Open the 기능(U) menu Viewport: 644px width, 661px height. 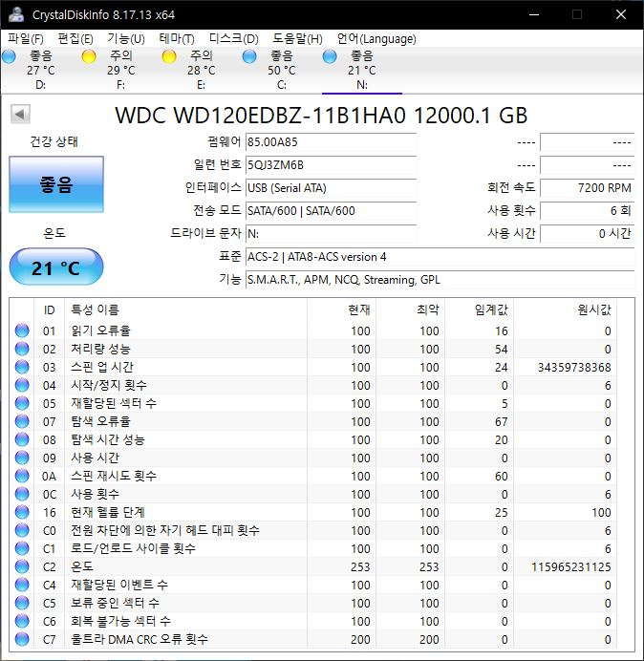point(126,39)
